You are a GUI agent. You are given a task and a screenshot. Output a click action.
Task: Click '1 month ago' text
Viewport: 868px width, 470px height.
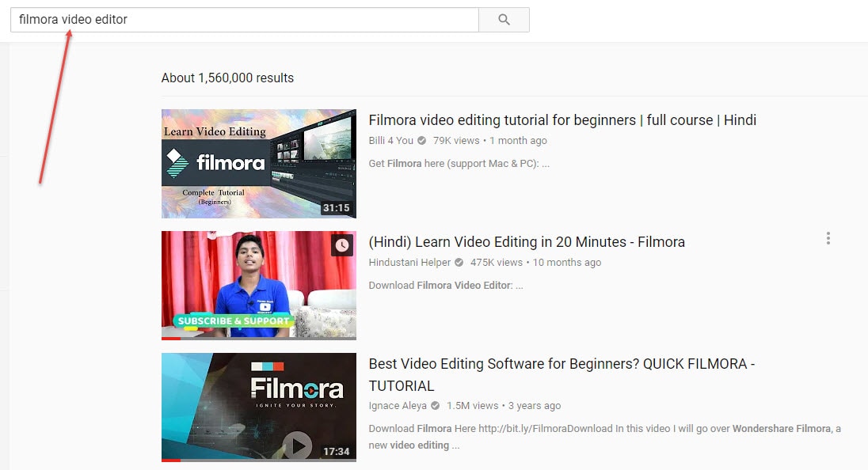tap(518, 141)
